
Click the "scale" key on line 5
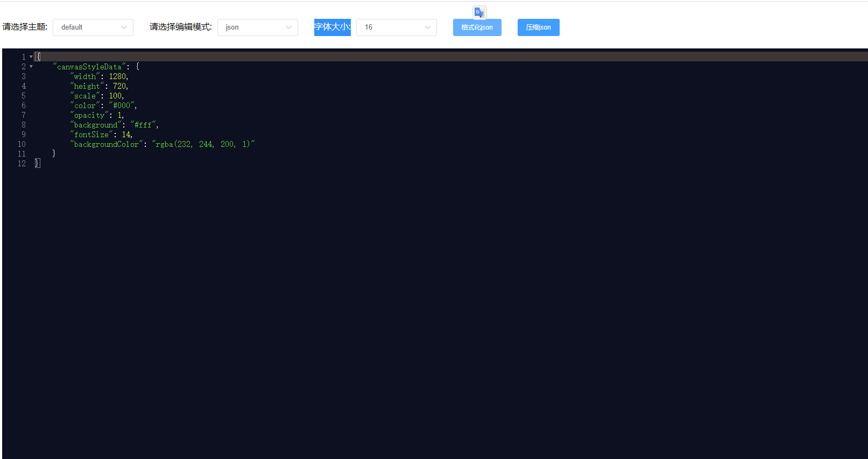pyautogui.click(x=85, y=96)
